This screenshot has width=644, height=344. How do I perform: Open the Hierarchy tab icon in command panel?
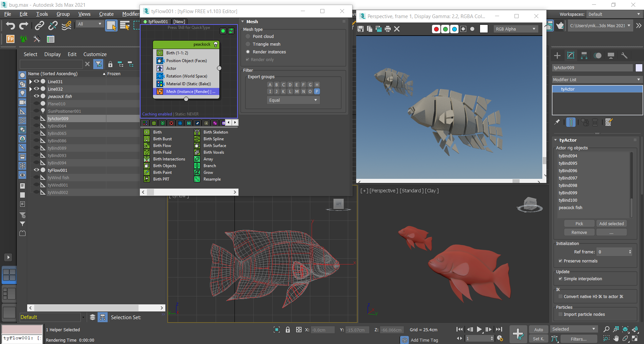(x=584, y=56)
